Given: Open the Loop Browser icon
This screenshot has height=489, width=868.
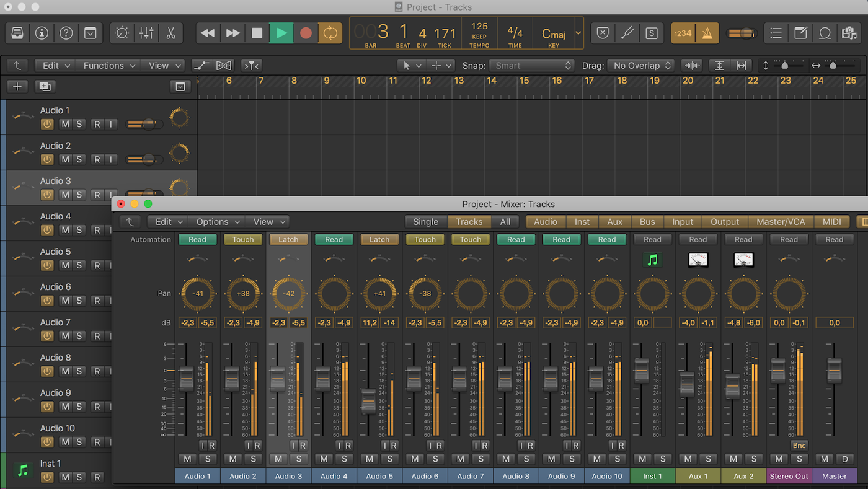Looking at the screenshot, I should [x=825, y=33].
